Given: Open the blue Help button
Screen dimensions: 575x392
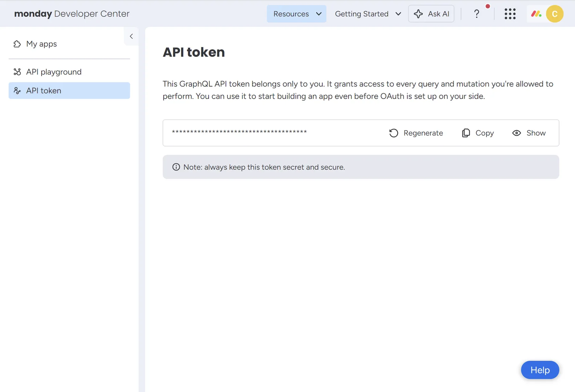Looking at the screenshot, I should [540, 370].
